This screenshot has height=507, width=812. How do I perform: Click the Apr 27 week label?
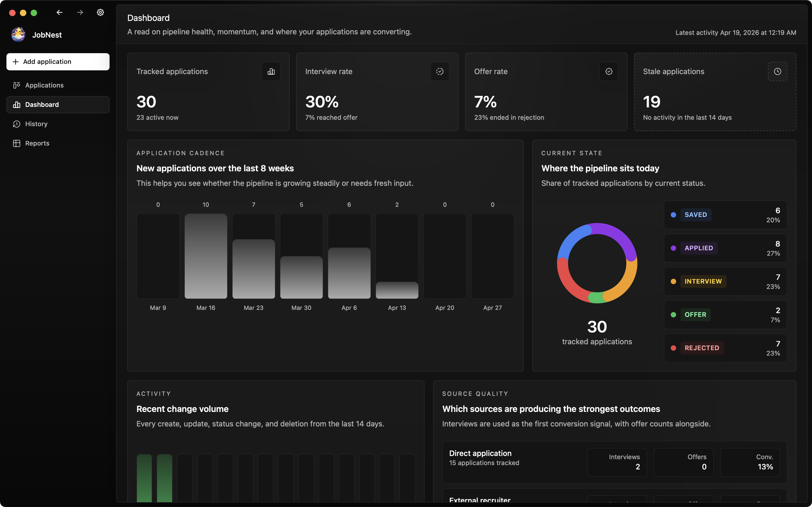[492, 308]
